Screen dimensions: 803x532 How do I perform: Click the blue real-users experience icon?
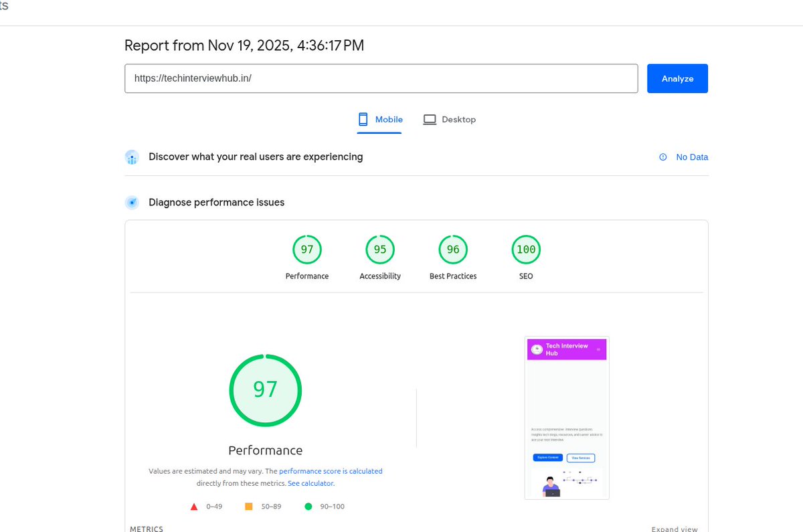[132, 157]
